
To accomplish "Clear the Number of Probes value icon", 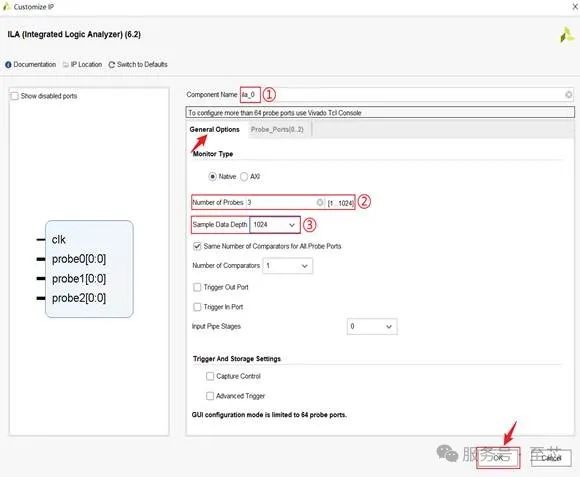I will tap(320, 202).
